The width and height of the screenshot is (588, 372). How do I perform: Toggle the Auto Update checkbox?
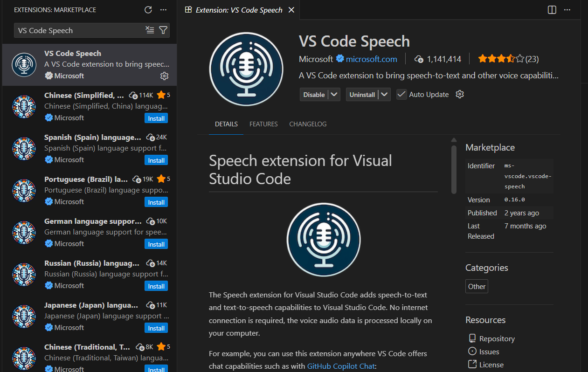click(x=401, y=94)
